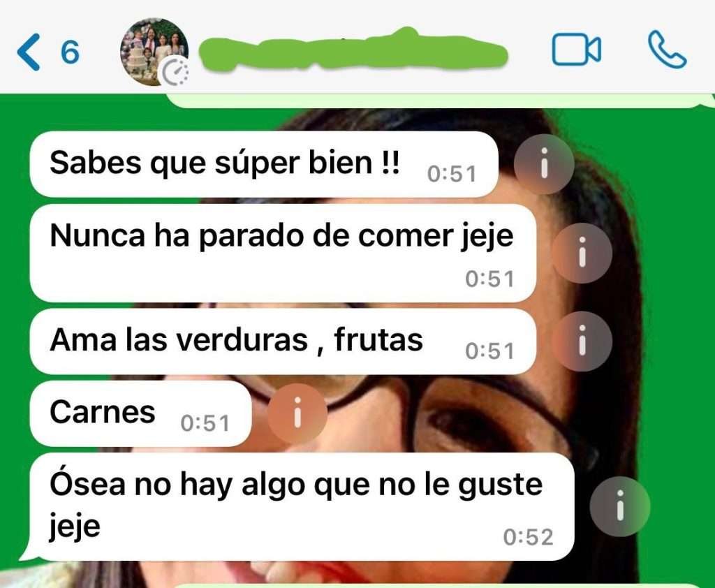The width and height of the screenshot is (715, 588).
Task: Open the contact's profile picture
Action: [154, 52]
